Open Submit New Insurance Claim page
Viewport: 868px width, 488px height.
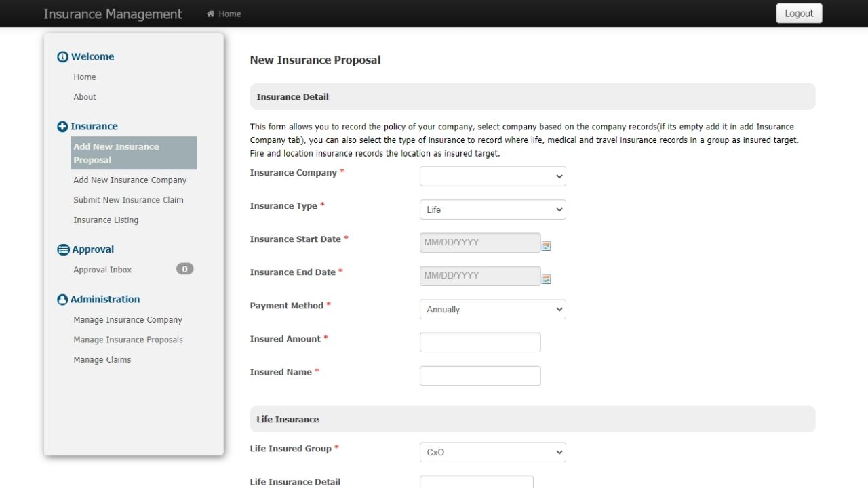[128, 200]
